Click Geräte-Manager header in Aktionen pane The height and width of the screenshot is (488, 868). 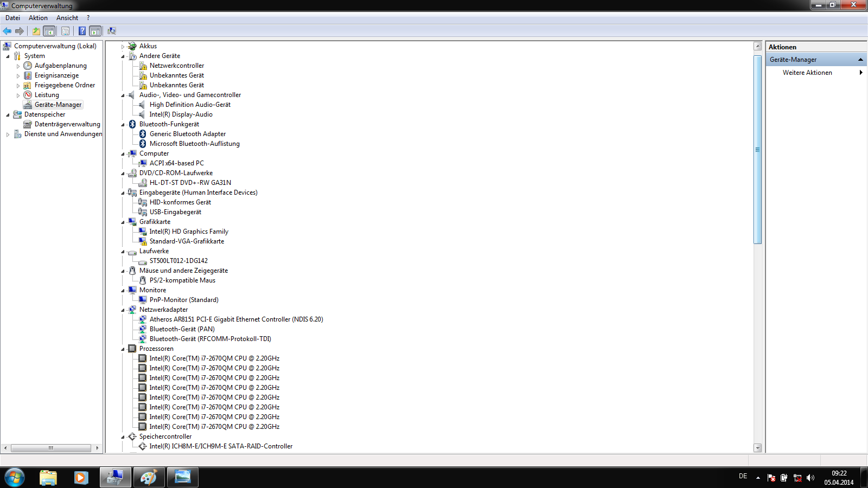coord(816,60)
